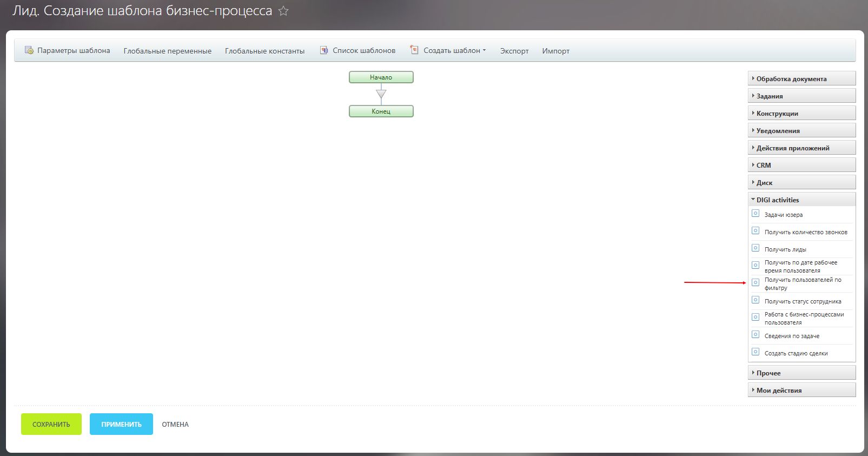Viewport: 868px width, 456px height.
Task: Select the Задачи юзера activity icon
Action: coord(756,214)
